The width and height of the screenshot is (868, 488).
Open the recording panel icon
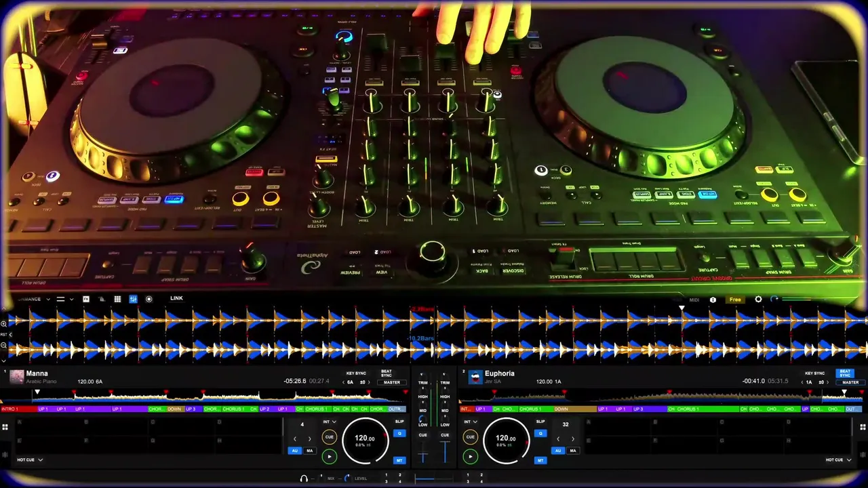coord(149,299)
